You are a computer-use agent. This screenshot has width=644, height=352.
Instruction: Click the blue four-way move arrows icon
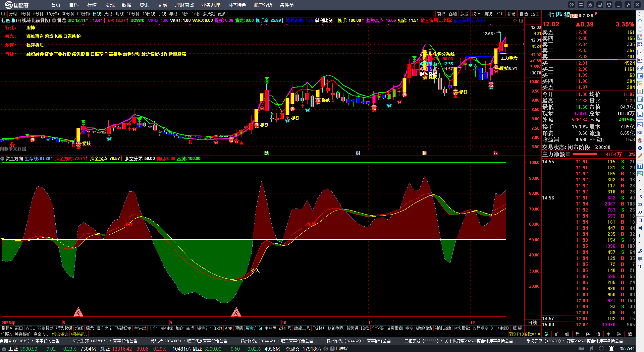[x=640, y=148]
